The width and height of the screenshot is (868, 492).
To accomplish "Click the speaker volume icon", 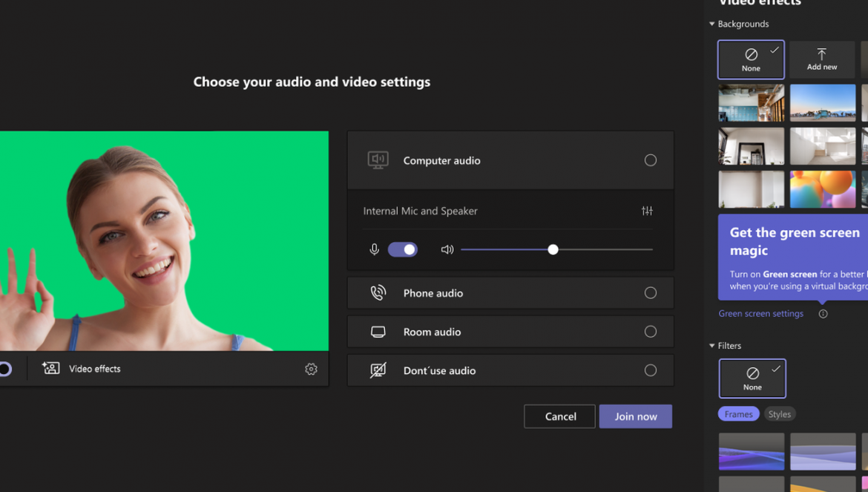I will click(447, 249).
